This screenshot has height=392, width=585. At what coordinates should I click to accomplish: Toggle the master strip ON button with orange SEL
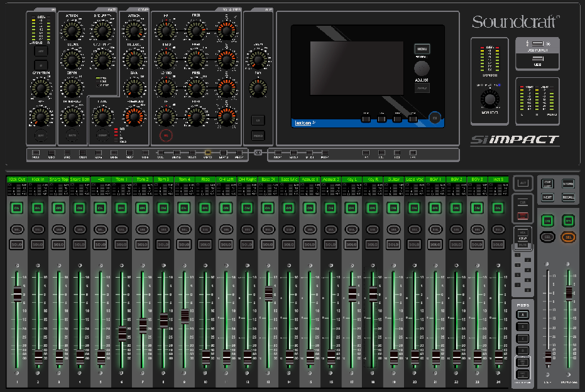point(568,220)
